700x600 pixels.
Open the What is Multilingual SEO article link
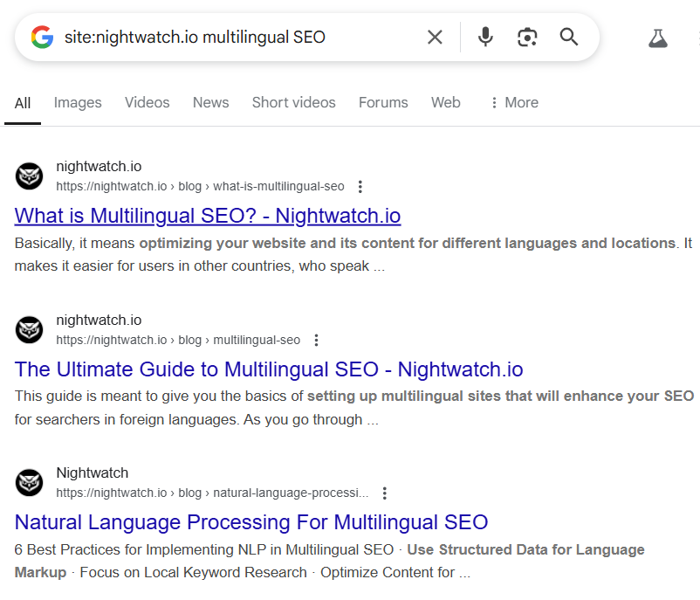pyautogui.click(x=207, y=216)
